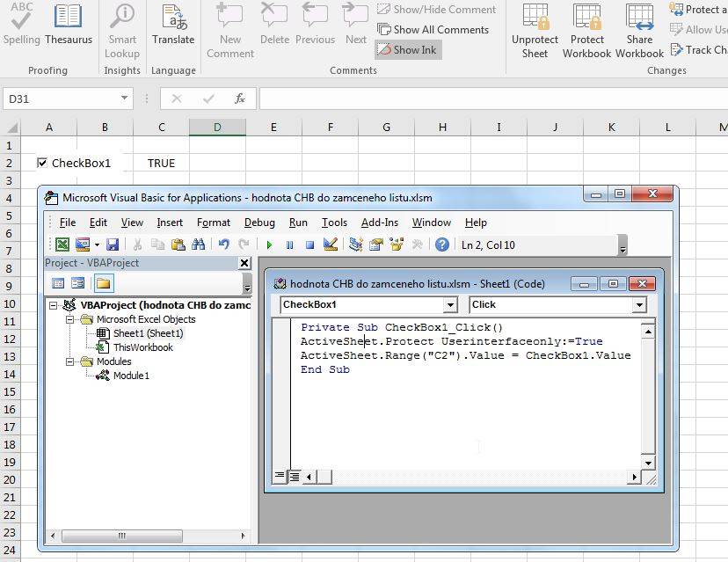Open the Debug menu
This screenshot has height=562, width=728.
(259, 223)
